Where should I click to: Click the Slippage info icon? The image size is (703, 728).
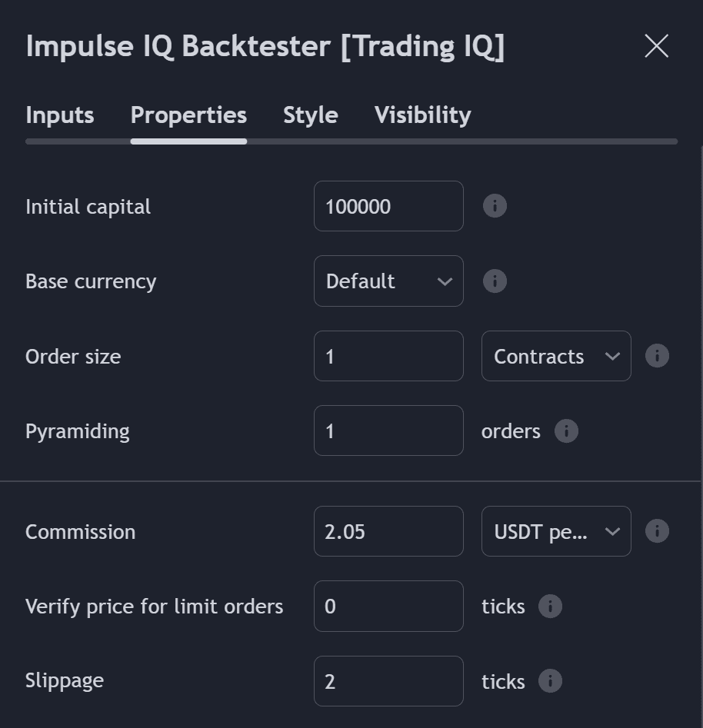pyautogui.click(x=550, y=681)
